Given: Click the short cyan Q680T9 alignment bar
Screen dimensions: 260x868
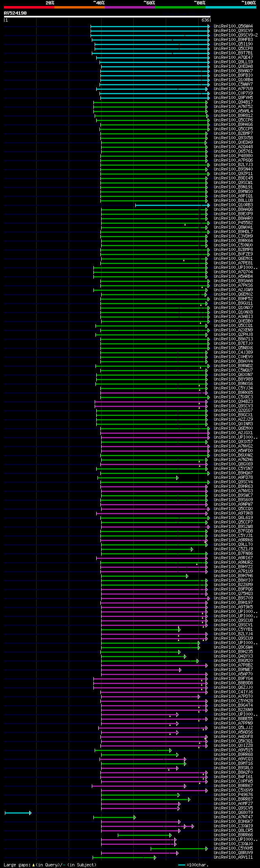Looking at the screenshot, I should (x=18, y=812).
